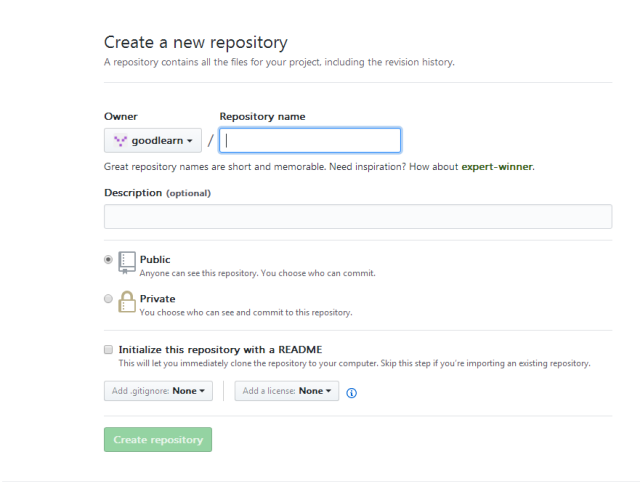Expand the Add a license dropdown
Viewport: 640px width, 497px height.
[x=287, y=391]
